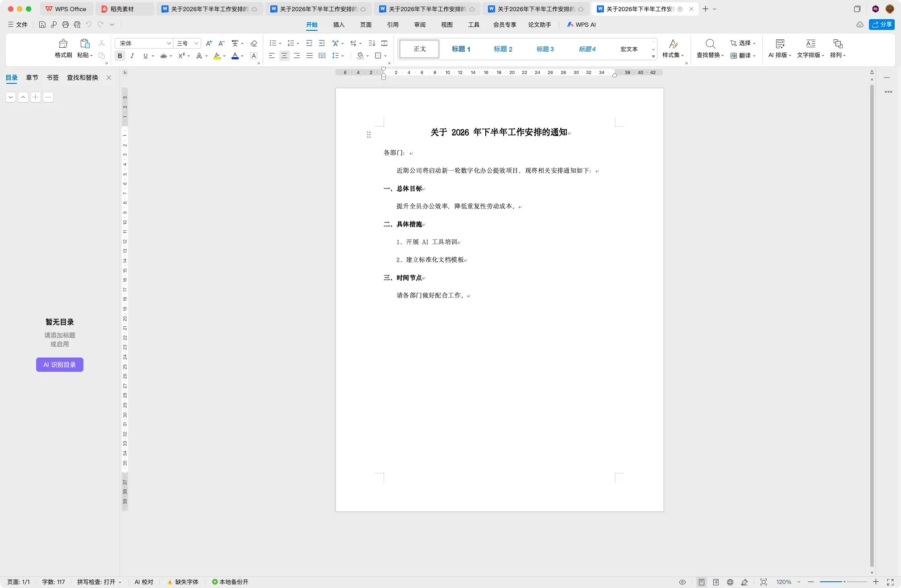Increase font size with the A+ icon
Viewport: 901px width, 588px height.
tap(209, 43)
